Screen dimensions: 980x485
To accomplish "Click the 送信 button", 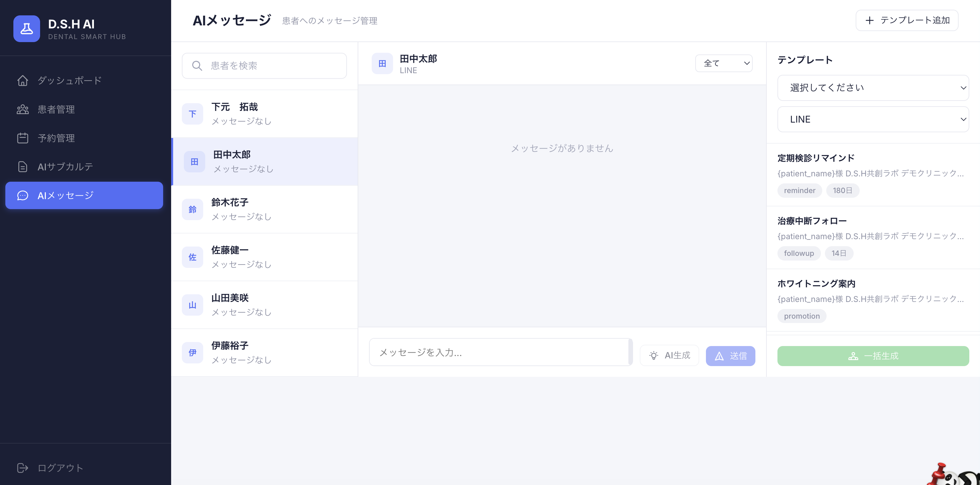I will click(x=730, y=356).
